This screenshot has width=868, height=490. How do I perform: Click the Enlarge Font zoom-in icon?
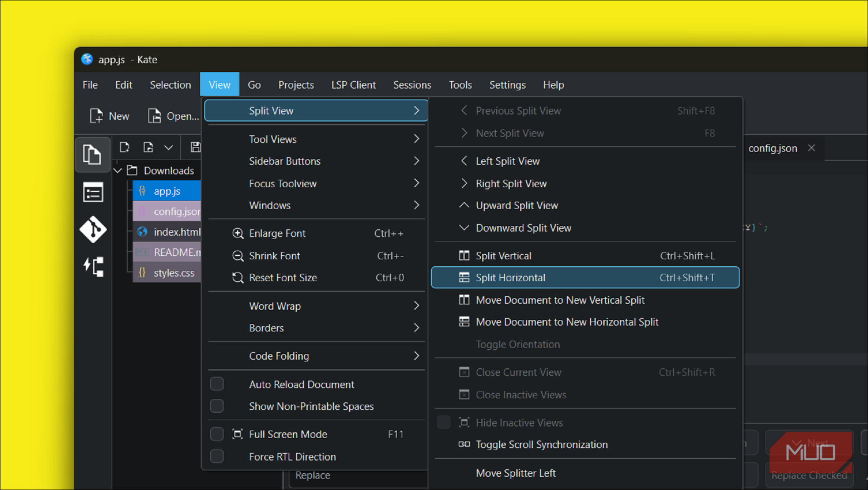(238, 233)
